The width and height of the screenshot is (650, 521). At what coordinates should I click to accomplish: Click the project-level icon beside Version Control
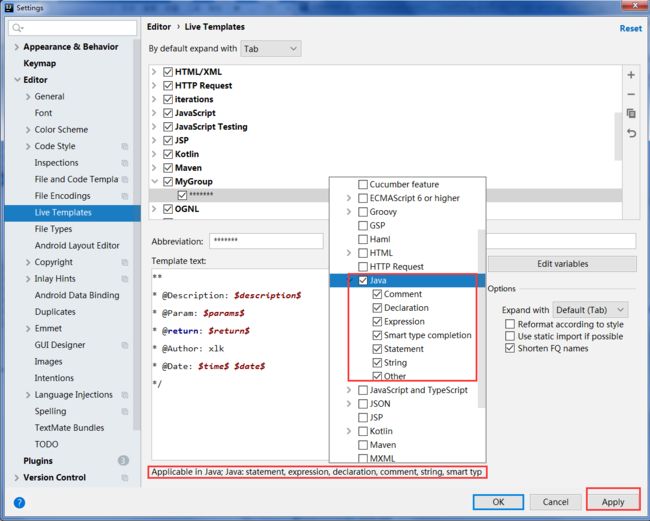click(x=124, y=478)
